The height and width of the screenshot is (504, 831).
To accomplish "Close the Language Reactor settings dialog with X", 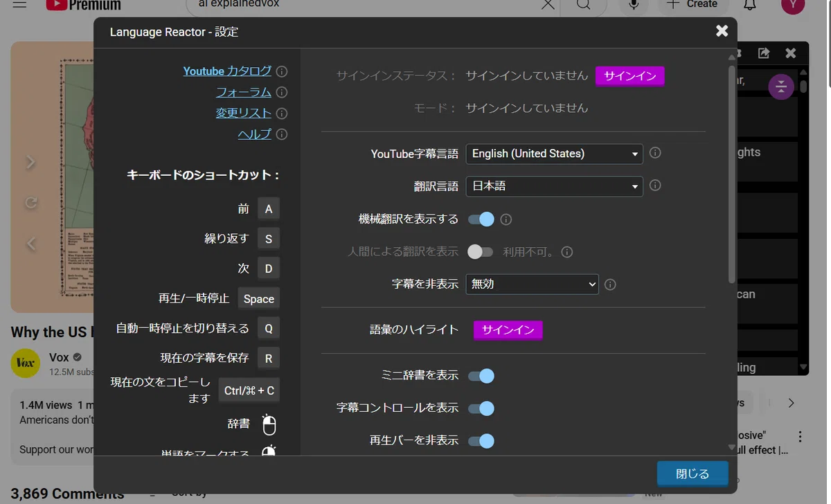I will [722, 30].
